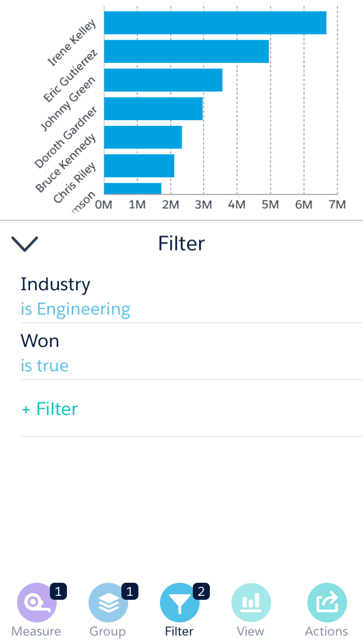Select Irene Kelley's bar
The height and width of the screenshot is (644, 363).
pyautogui.click(x=215, y=23)
